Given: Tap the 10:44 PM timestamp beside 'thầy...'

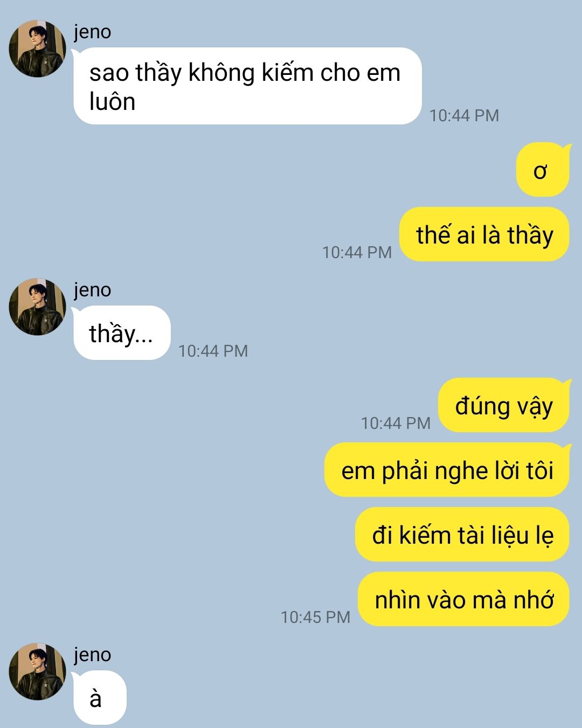Looking at the screenshot, I should [213, 351].
